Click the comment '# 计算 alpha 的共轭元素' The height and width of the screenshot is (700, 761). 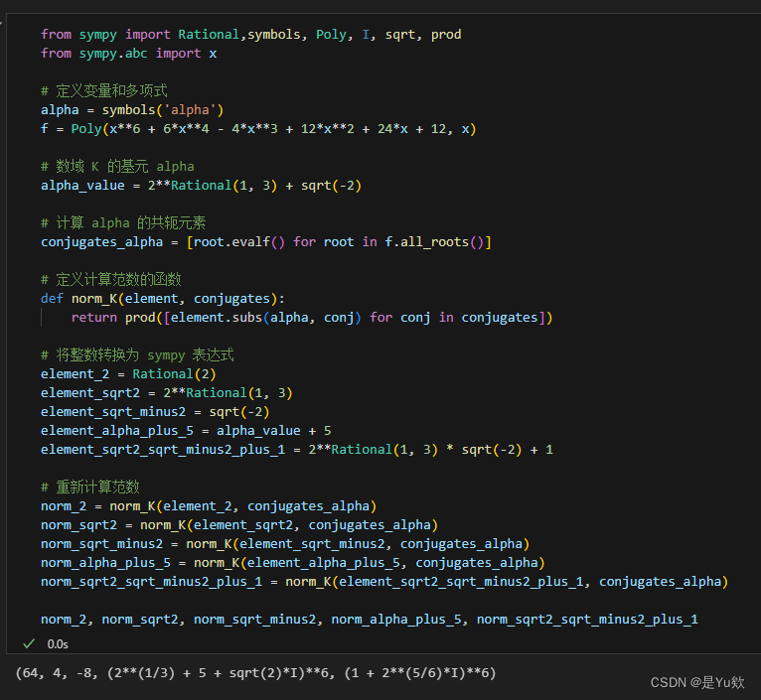[123, 223]
